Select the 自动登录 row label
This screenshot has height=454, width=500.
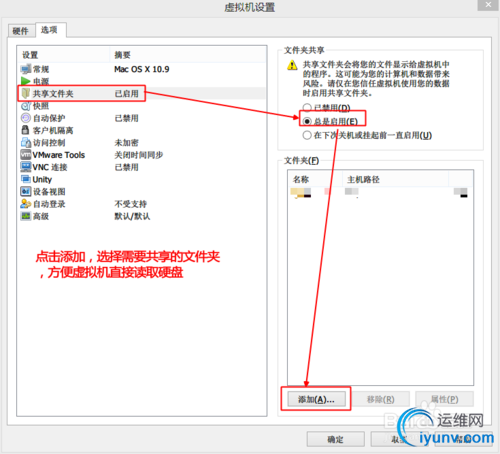pos(49,204)
